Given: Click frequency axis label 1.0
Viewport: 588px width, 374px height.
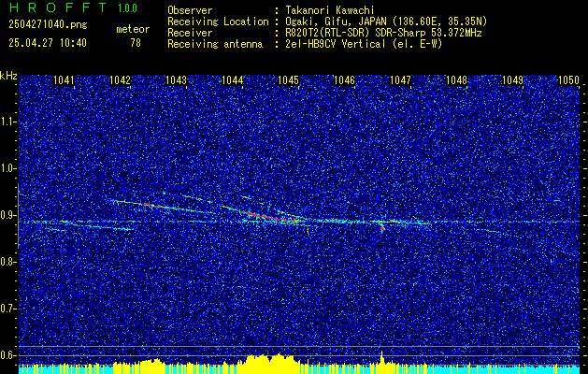Looking at the screenshot, I should 7,168.
